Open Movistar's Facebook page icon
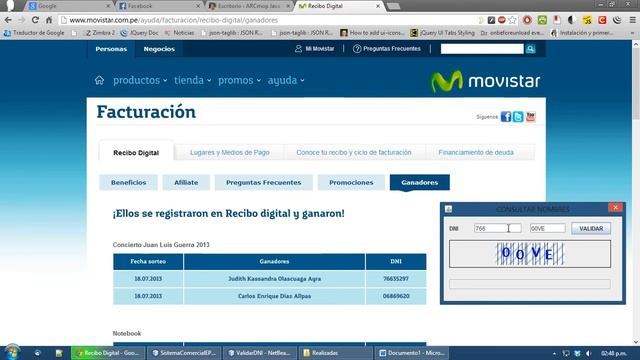This screenshot has height=360, width=640. point(506,117)
